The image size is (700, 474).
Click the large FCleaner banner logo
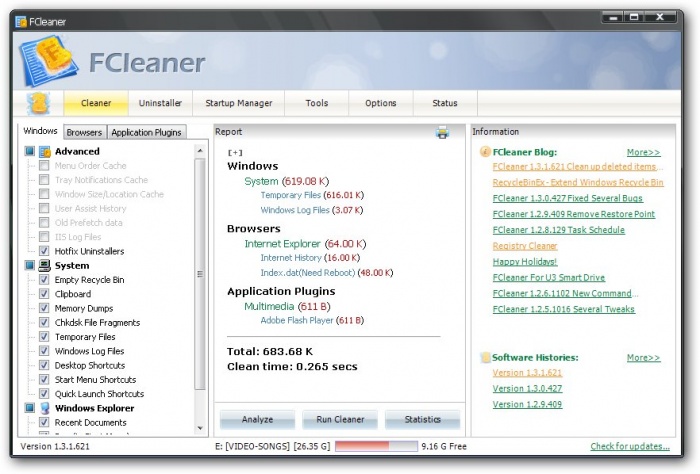(x=47, y=61)
